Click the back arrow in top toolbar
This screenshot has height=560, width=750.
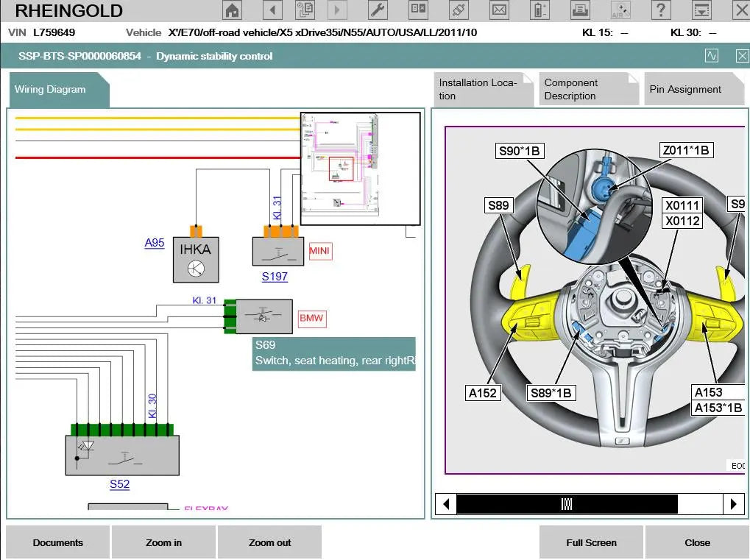(x=272, y=10)
